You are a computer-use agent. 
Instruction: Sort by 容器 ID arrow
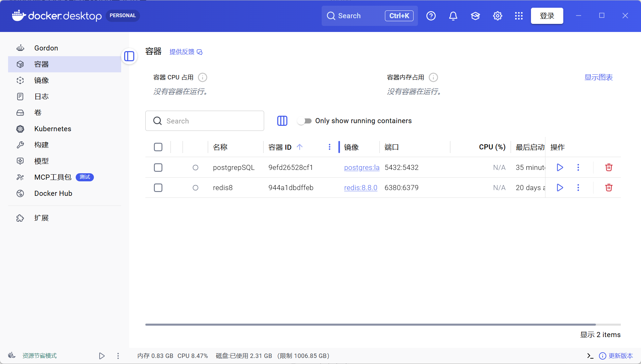click(x=300, y=147)
